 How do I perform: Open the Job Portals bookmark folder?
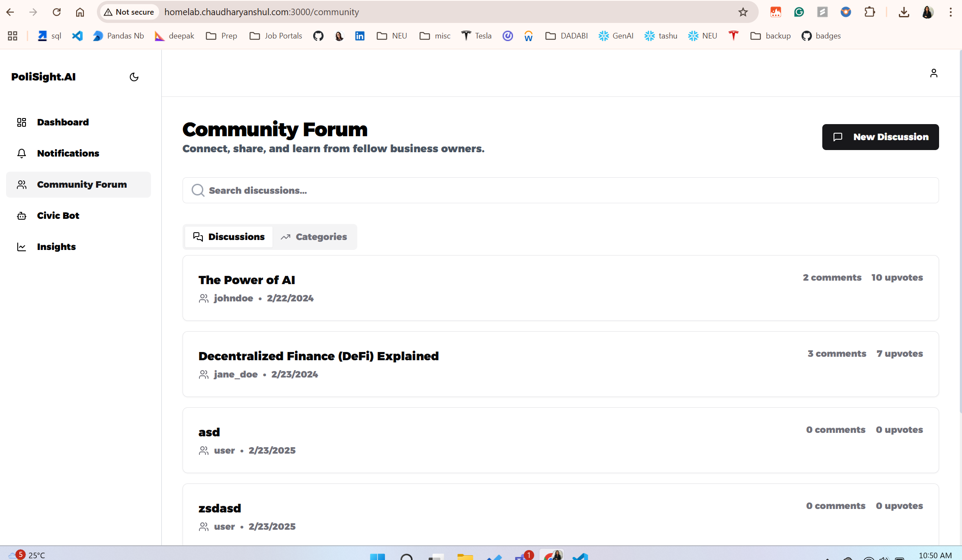click(276, 36)
